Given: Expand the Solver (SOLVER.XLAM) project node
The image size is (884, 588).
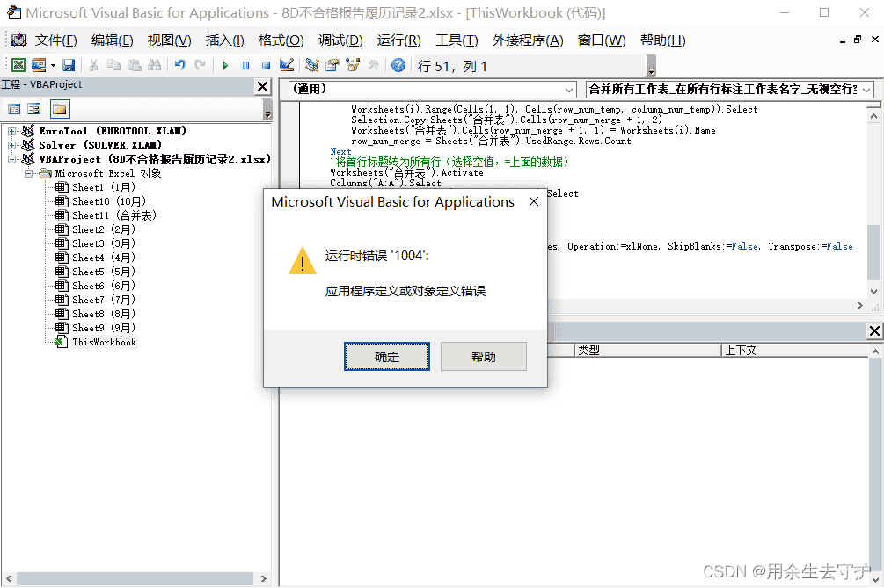Looking at the screenshot, I should (11, 145).
